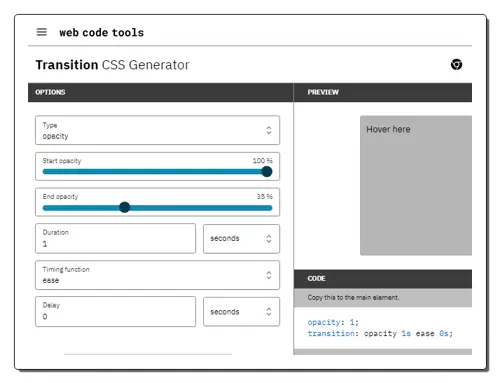Open the Timing function ease dropdown
This screenshot has height=383, width=500.
point(157,275)
